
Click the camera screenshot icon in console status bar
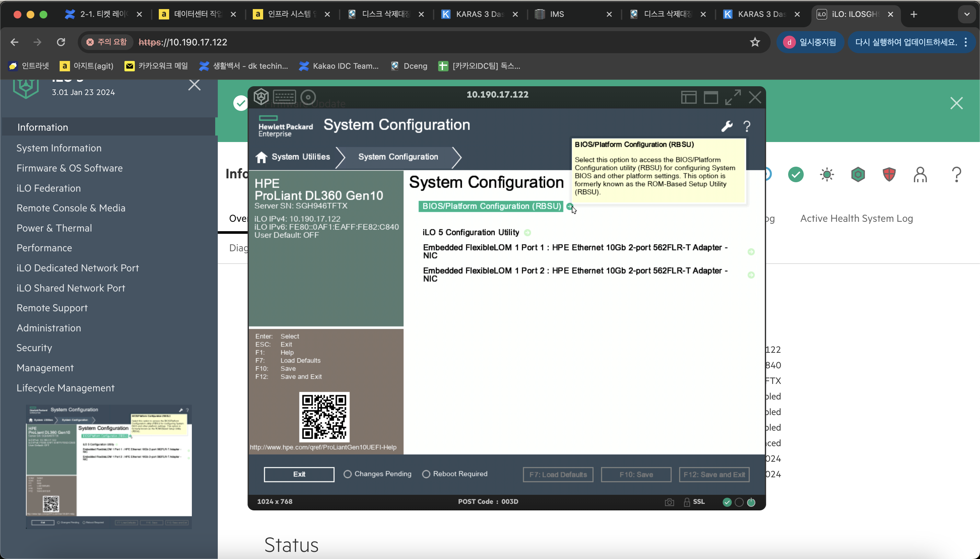pyautogui.click(x=669, y=502)
